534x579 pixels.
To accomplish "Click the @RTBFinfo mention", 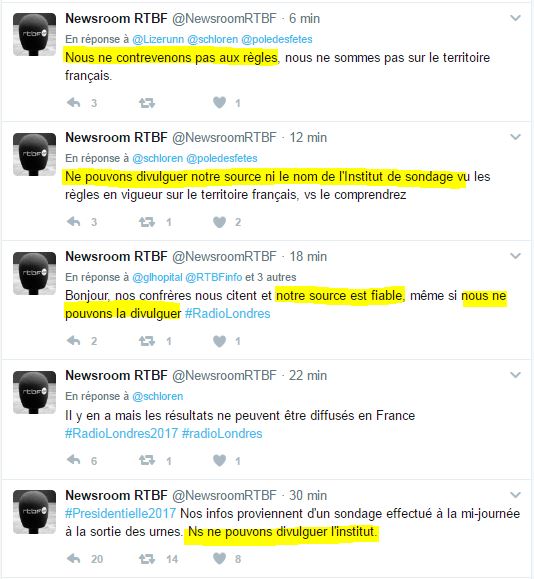I will (x=214, y=277).
